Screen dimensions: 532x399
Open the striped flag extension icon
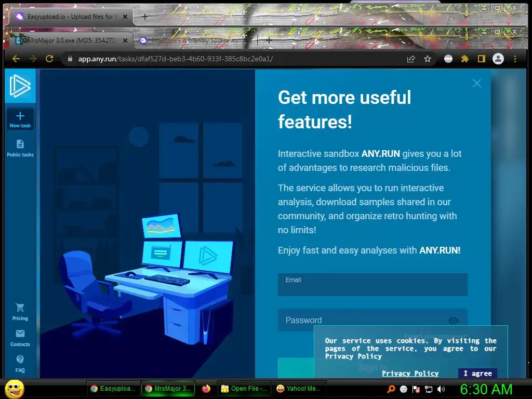coord(448,59)
